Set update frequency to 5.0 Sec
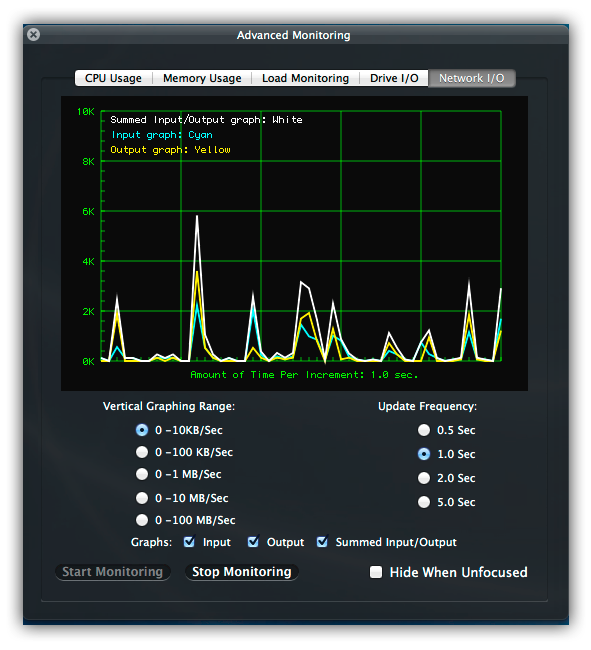This screenshot has height=650, width=591. coord(424,502)
